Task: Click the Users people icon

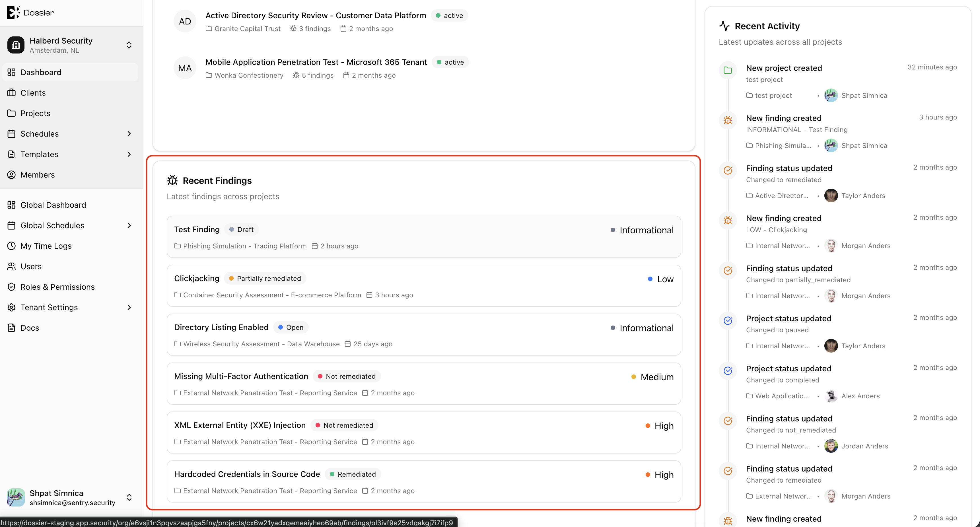Action: tap(11, 266)
